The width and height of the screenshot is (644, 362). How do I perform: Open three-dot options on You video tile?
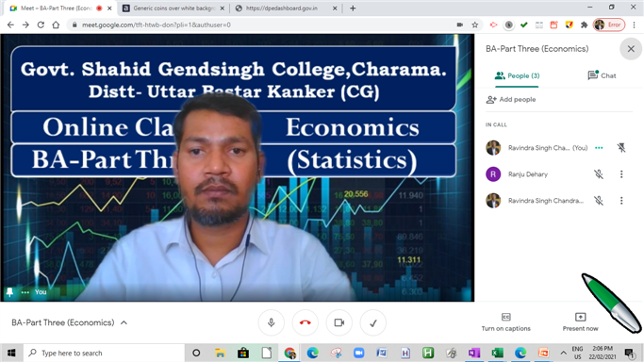click(25, 292)
